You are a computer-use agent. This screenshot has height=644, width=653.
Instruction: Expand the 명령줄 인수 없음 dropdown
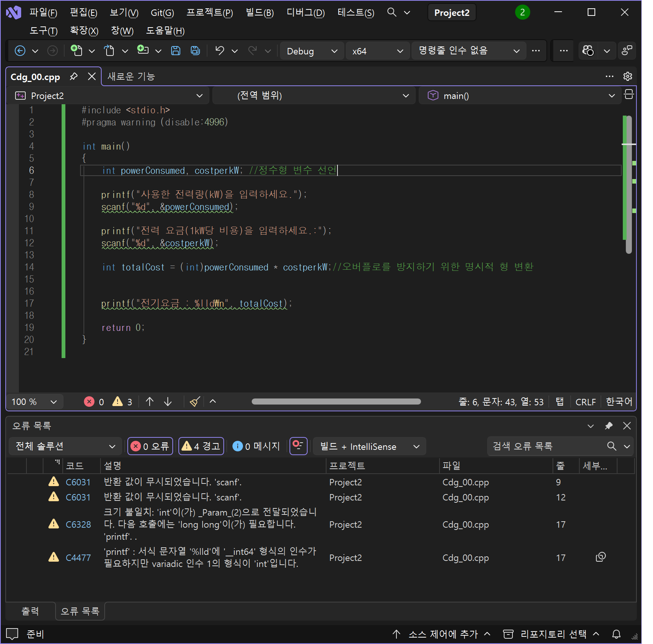469,51
